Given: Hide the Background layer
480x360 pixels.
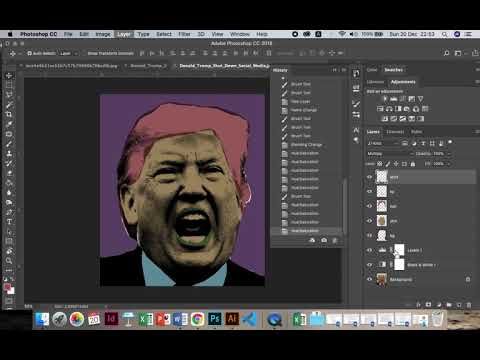Looking at the screenshot, I should coord(369,279).
